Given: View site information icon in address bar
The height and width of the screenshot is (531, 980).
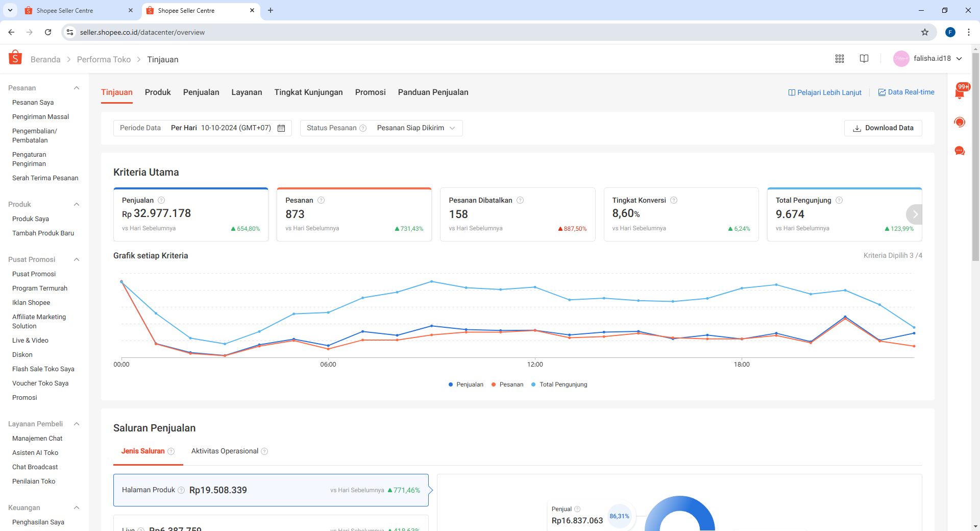Looking at the screenshot, I should pos(70,32).
